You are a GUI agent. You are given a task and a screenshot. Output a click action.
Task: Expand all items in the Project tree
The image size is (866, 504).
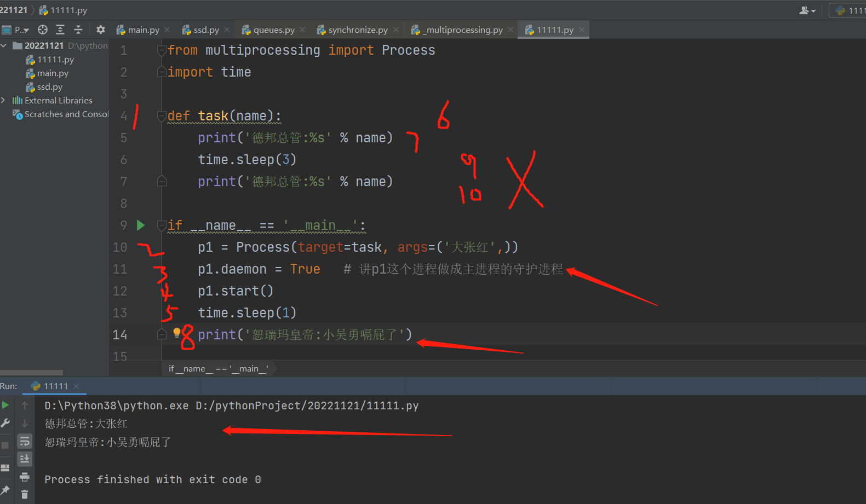(60, 30)
